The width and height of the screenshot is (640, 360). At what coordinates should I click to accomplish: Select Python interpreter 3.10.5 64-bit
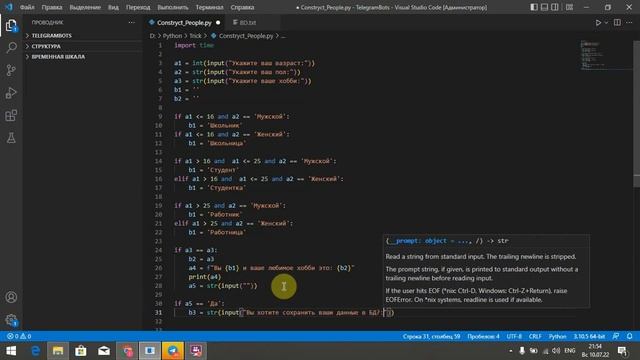click(589, 336)
